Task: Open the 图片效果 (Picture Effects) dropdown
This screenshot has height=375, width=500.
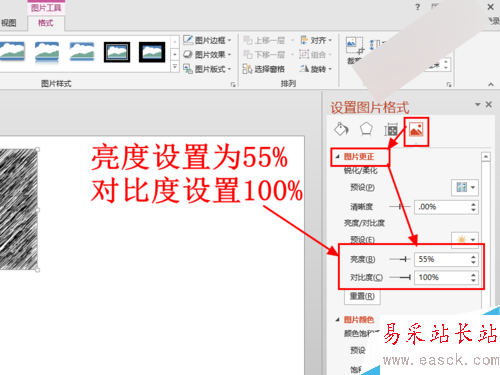Action: pyautogui.click(x=207, y=54)
